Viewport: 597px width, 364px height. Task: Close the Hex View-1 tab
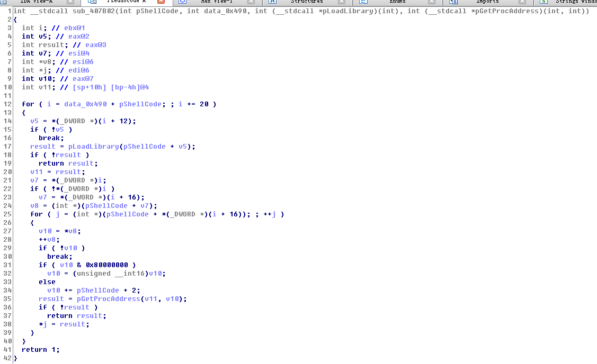tap(251, 2)
